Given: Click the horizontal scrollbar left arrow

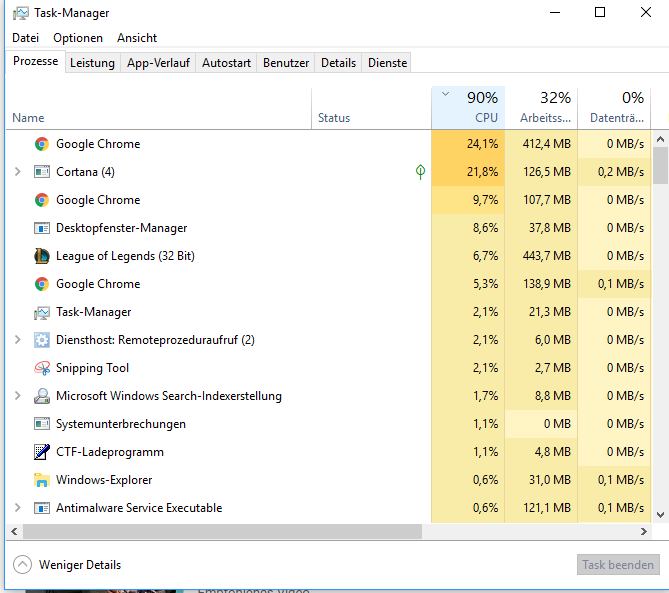Looking at the screenshot, I should 14,532.
